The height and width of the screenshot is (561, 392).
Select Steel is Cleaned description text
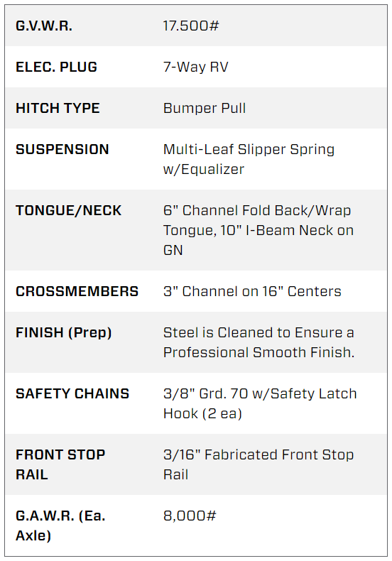coord(258,342)
